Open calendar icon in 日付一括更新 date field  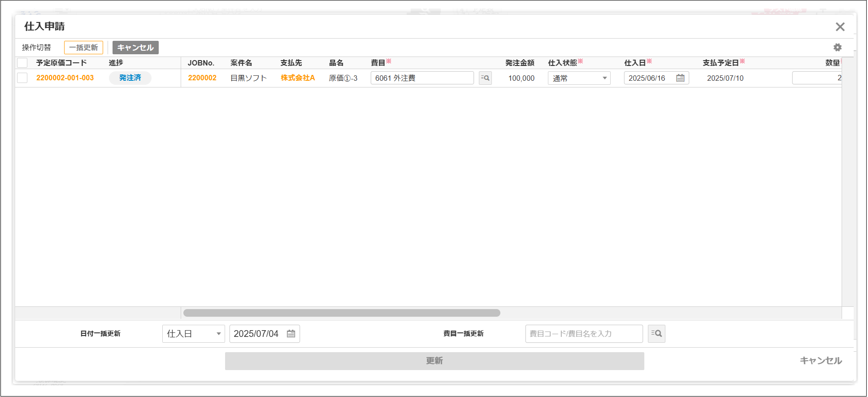[291, 334]
